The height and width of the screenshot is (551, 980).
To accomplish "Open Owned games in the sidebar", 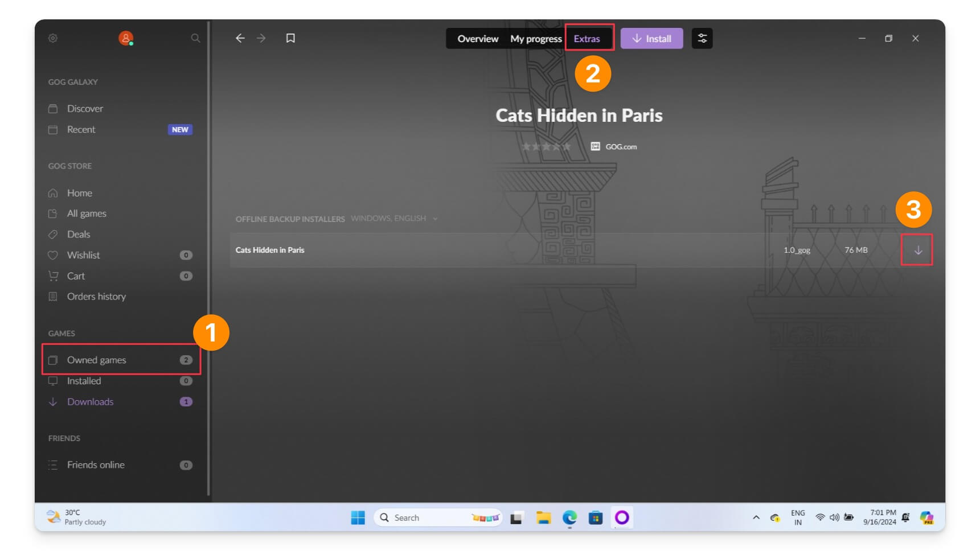I will click(97, 360).
